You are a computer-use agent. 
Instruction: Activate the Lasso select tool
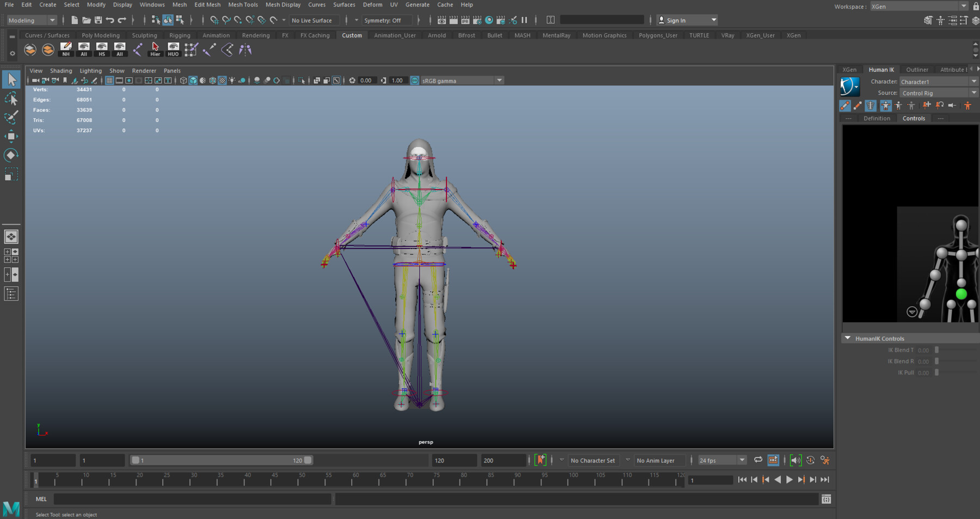(11, 99)
